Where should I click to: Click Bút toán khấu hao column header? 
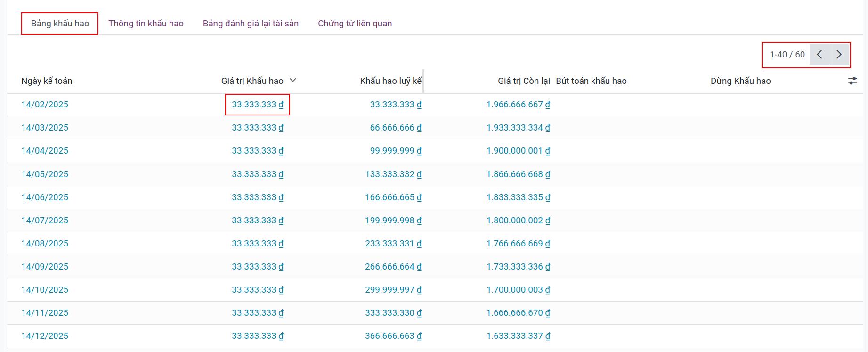click(x=591, y=81)
